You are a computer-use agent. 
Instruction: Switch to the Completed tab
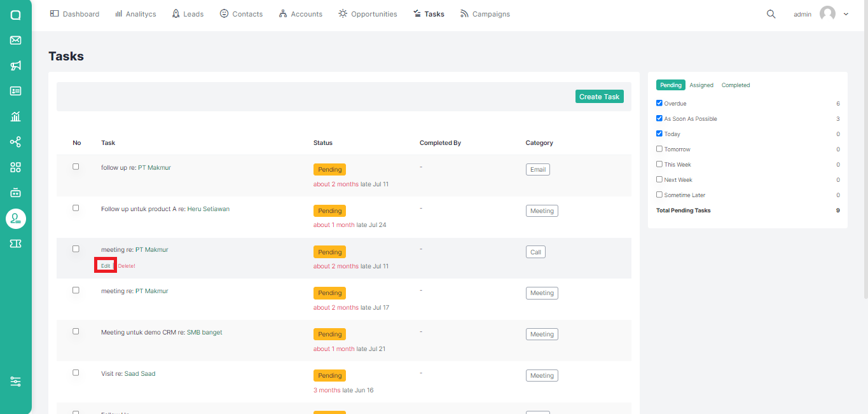pyautogui.click(x=736, y=85)
